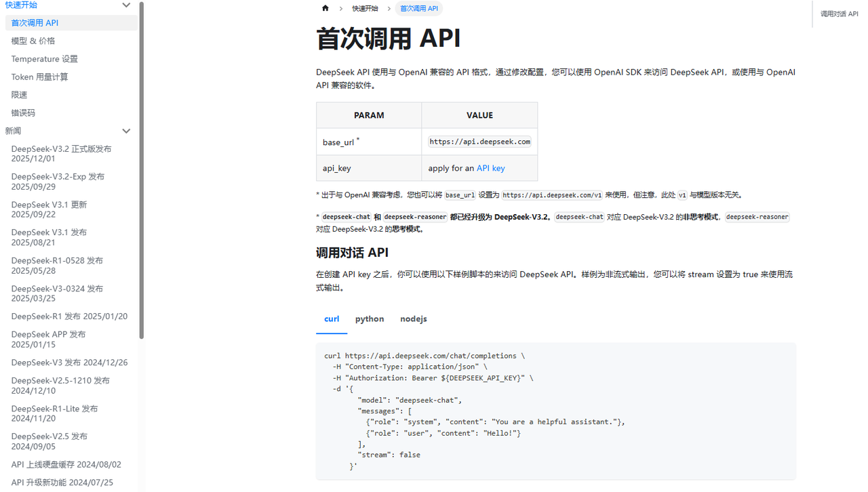The width and height of the screenshot is (868, 492).
Task: Click the VALUE column header
Action: coord(479,116)
